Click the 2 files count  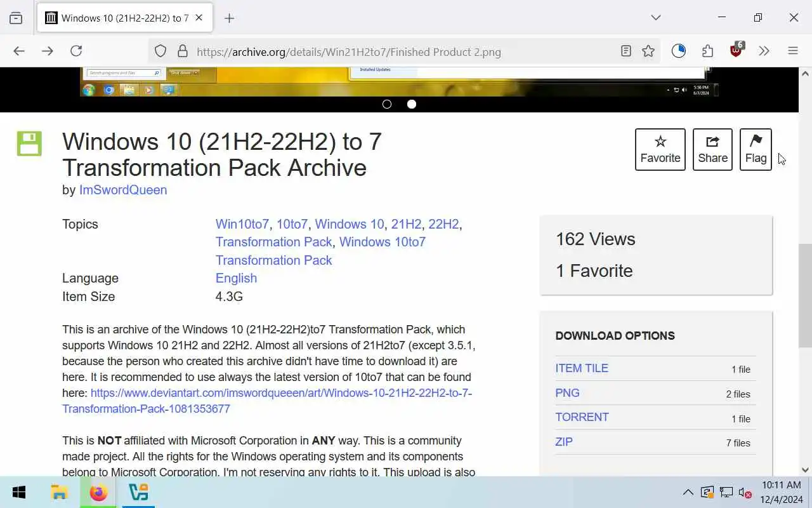[738, 394]
